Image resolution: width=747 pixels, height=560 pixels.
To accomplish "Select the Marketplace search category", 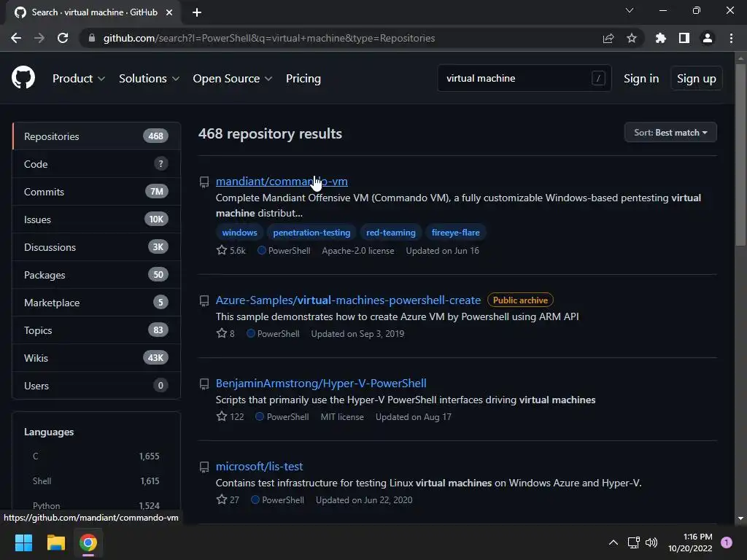I will click(x=96, y=303).
